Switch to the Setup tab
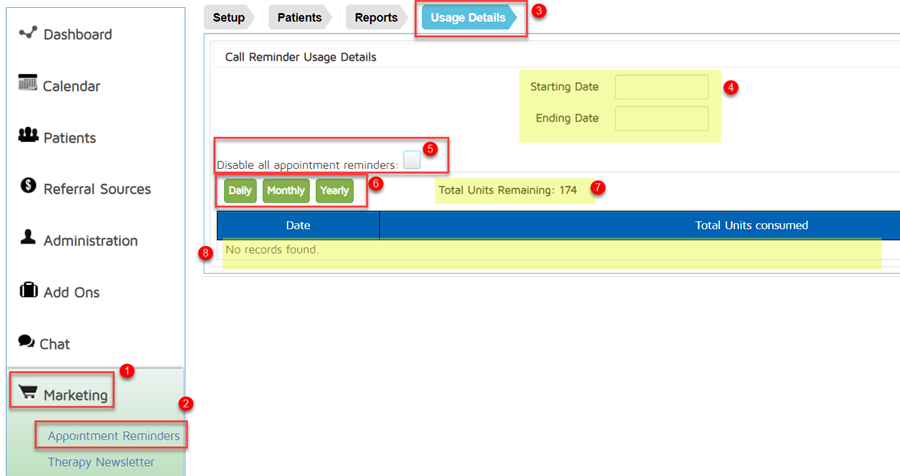This screenshot has width=900, height=476. coord(229,17)
